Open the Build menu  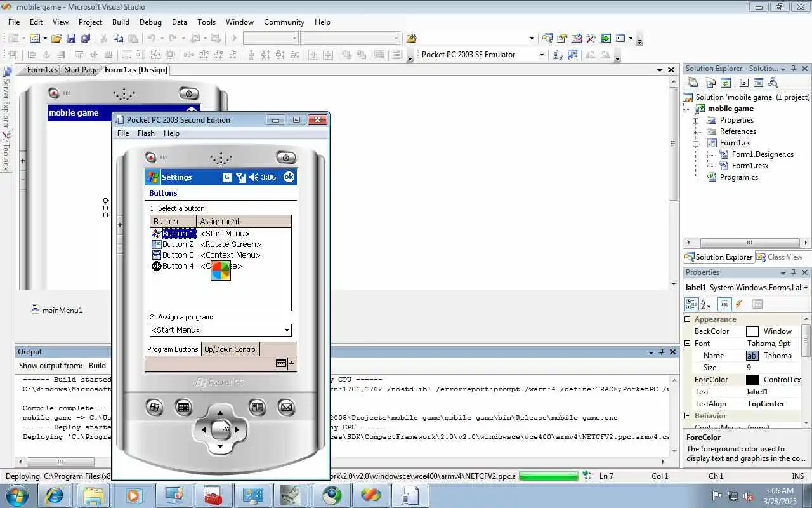[121, 22]
